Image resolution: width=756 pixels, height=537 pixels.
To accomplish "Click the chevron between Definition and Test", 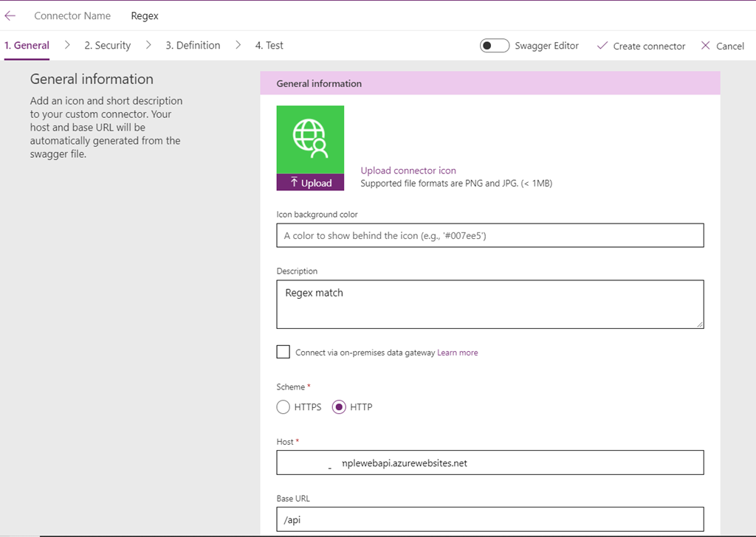I will [x=238, y=45].
